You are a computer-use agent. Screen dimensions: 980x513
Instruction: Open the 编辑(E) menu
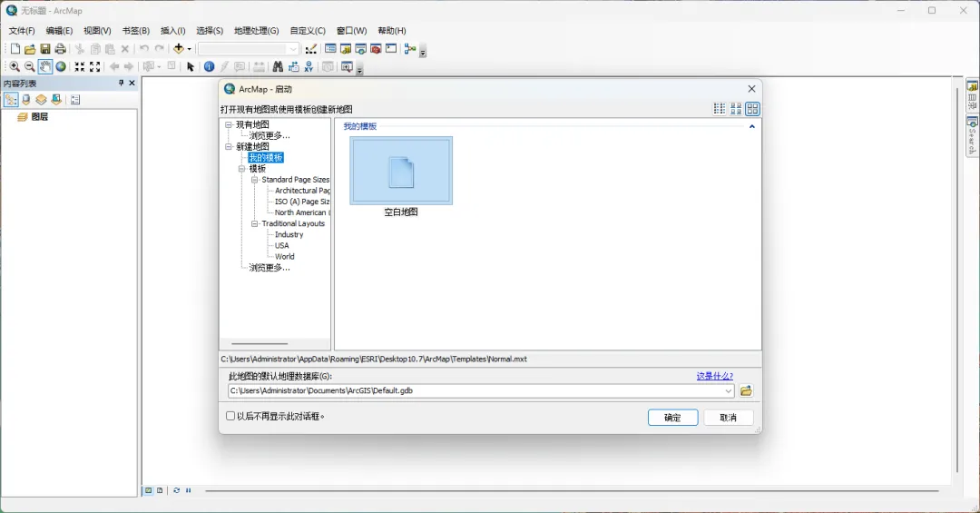[x=59, y=31]
